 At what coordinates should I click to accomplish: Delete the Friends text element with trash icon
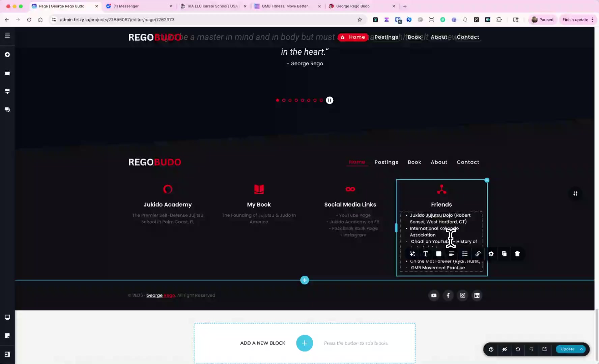coord(517,254)
